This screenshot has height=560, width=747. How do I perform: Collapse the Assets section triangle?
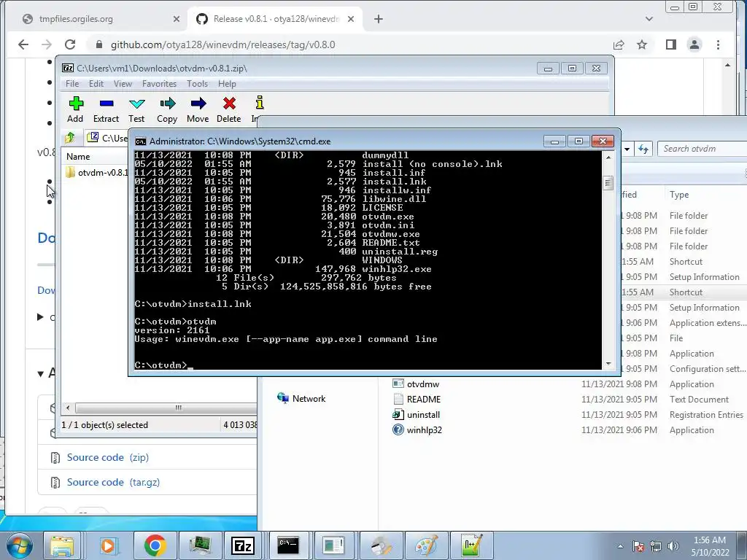[x=41, y=374]
